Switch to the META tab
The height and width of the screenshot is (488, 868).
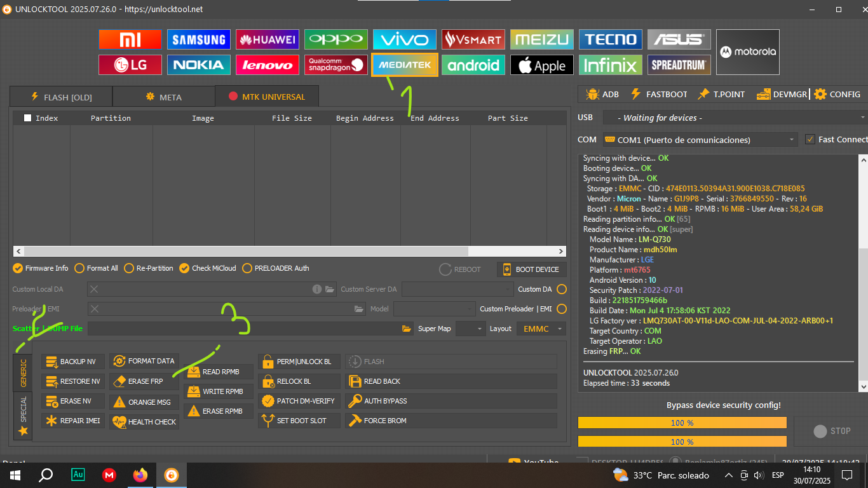[163, 97]
